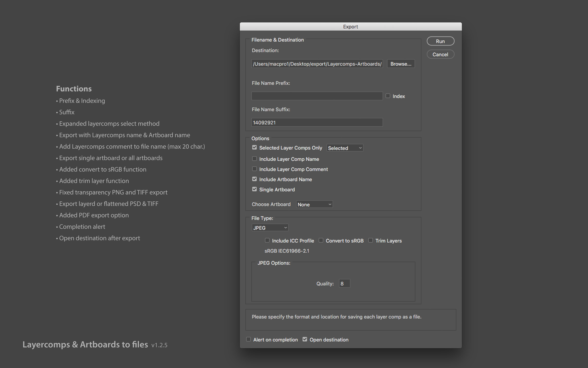This screenshot has height=368, width=588.
Task: Enable Include ICC Profile checkbox
Action: [267, 240]
